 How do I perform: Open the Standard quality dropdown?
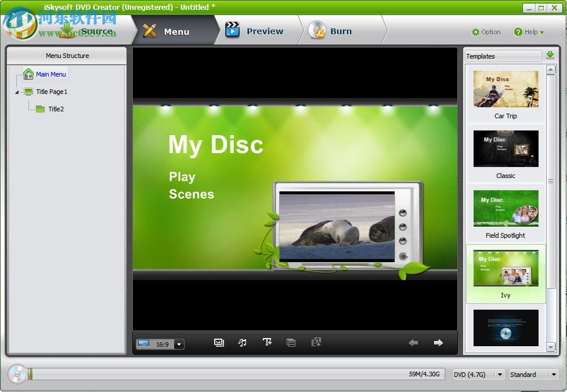tap(552, 375)
